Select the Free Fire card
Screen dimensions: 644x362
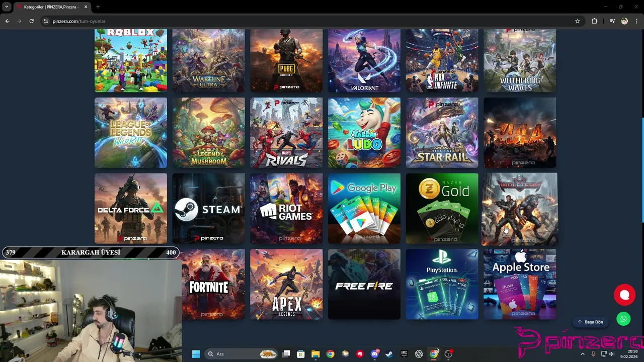[x=364, y=284]
